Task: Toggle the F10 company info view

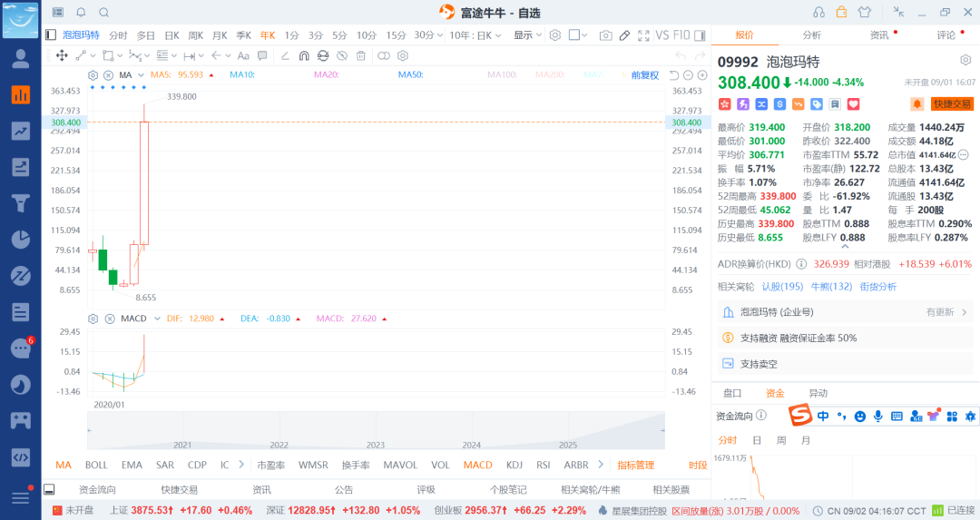Action: coord(681,35)
